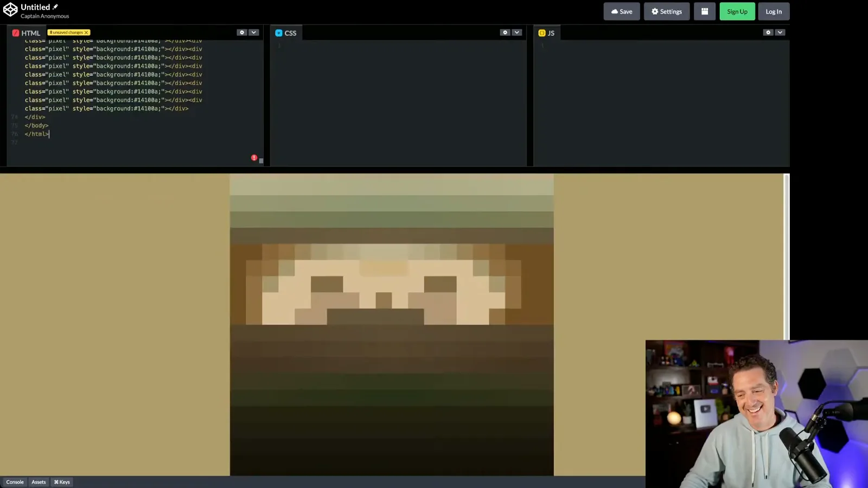Click the Log In button
Image resolution: width=868 pixels, height=488 pixels.
coord(774,11)
